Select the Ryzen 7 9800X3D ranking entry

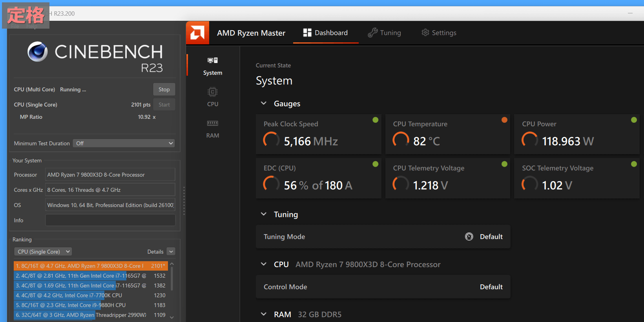click(90, 266)
